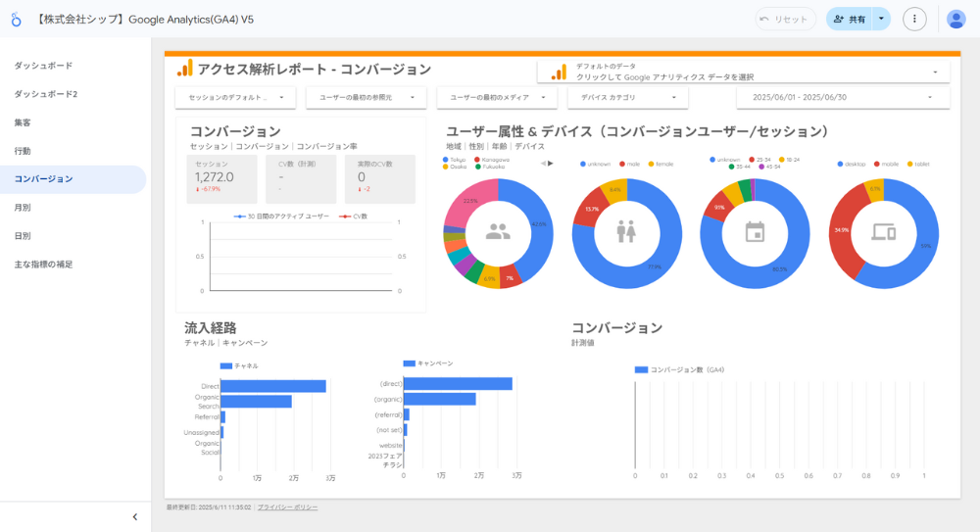Collapse the left navigation sidebar
The height and width of the screenshot is (532, 980).
pos(135,517)
